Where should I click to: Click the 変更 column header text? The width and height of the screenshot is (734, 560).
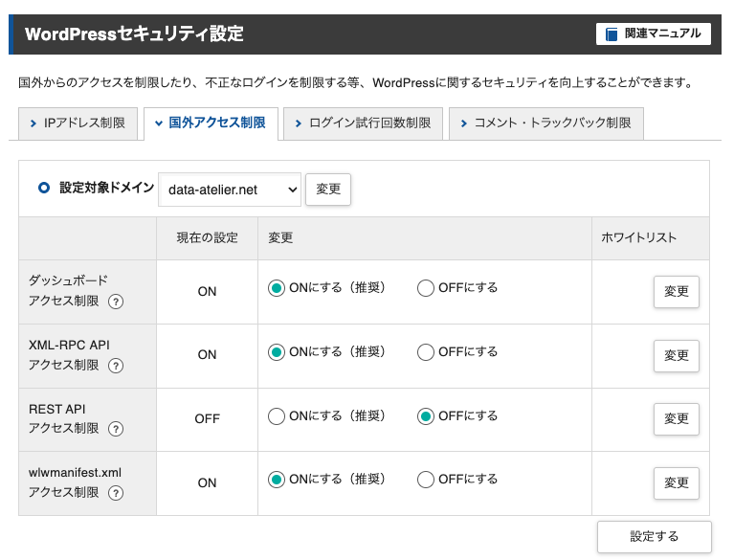[x=280, y=237]
